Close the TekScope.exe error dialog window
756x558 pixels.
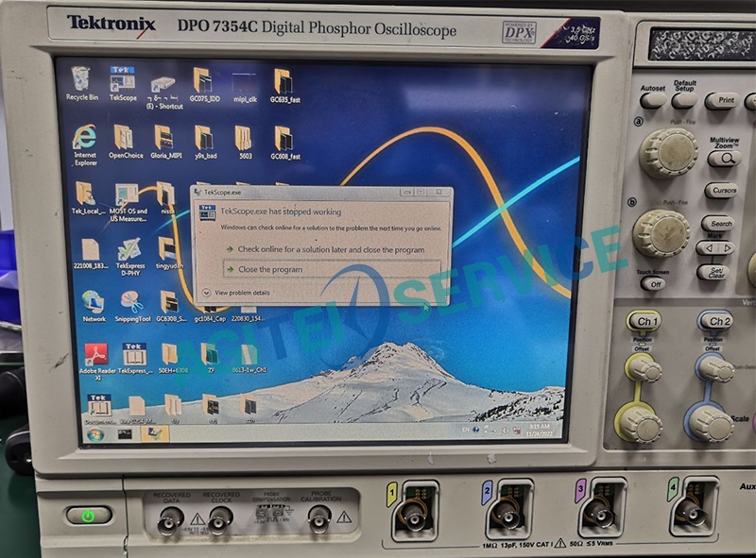pyautogui.click(x=438, y=192)
